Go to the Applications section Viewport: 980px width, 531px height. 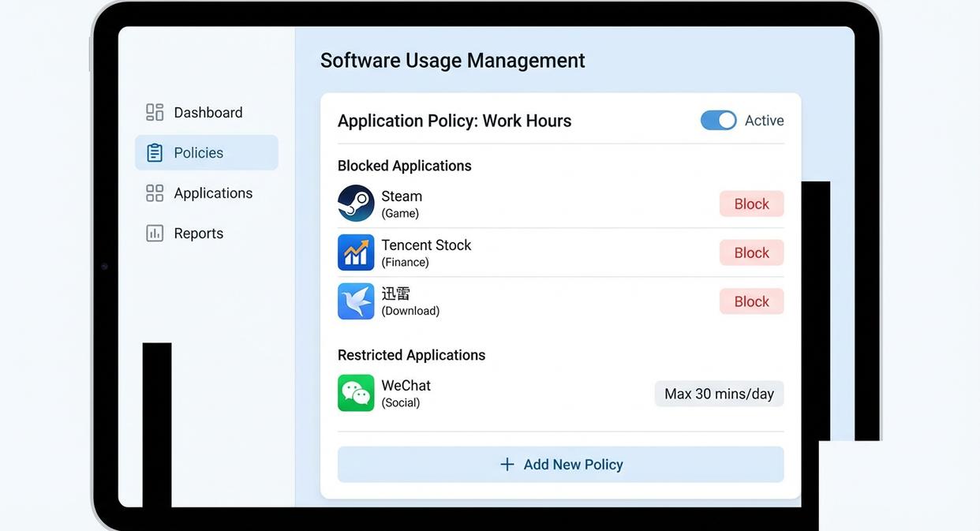coord(213,193)
